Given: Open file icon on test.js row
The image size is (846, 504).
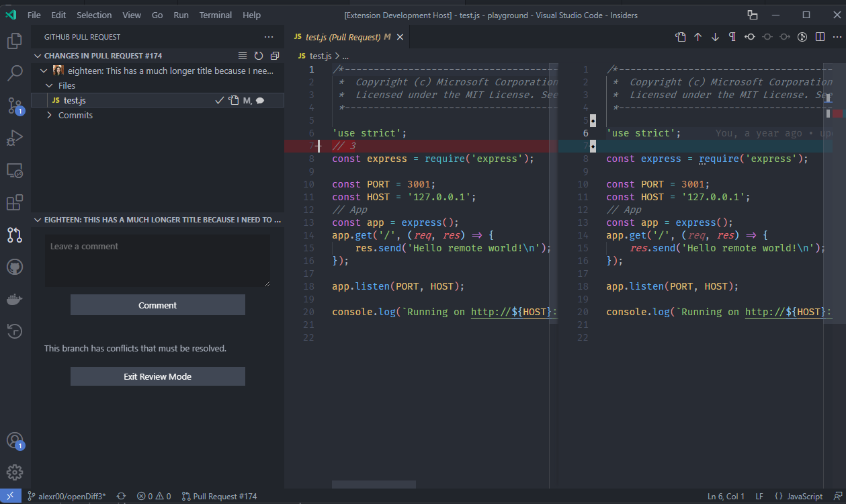Looking at the screenshot, I should coord(233,100).
